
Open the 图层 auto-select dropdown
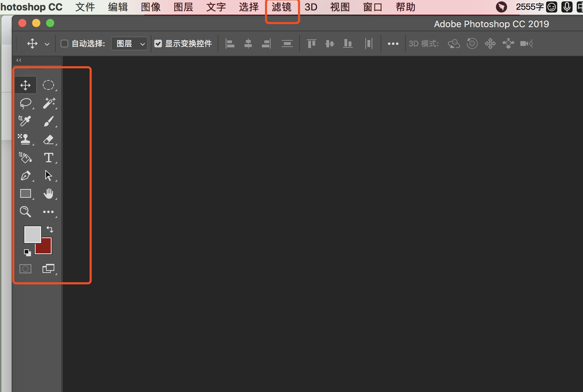pyautogui.click(x=129, y=44)
